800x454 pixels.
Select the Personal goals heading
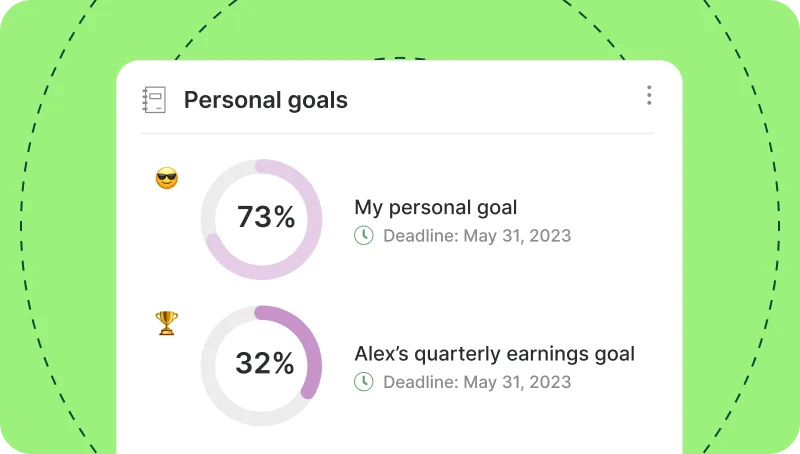[266, 100]
